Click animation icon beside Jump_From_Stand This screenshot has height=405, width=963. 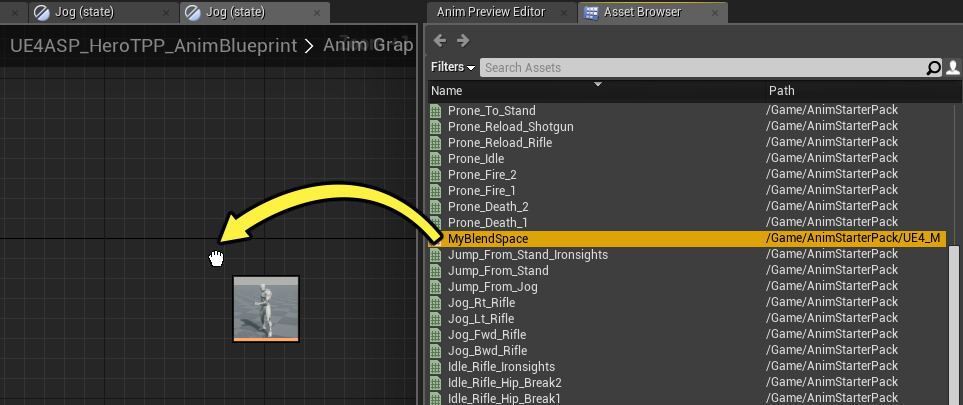(x=436, y=270)
